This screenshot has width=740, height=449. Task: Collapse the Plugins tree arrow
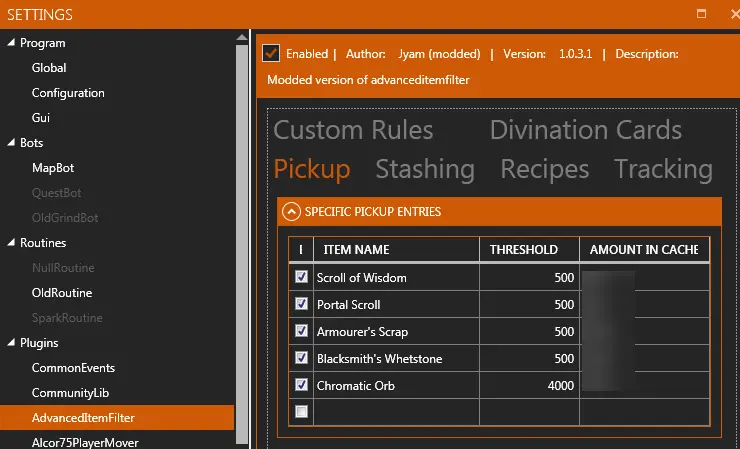pos(11,343)
